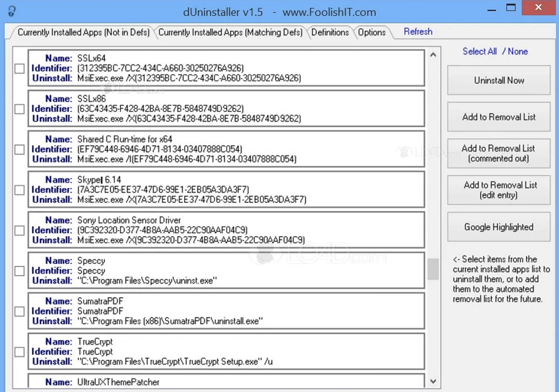This screenshot has height=392, width=559.
Task: Click the scrollbar up arrow
Action: [433, 55]
